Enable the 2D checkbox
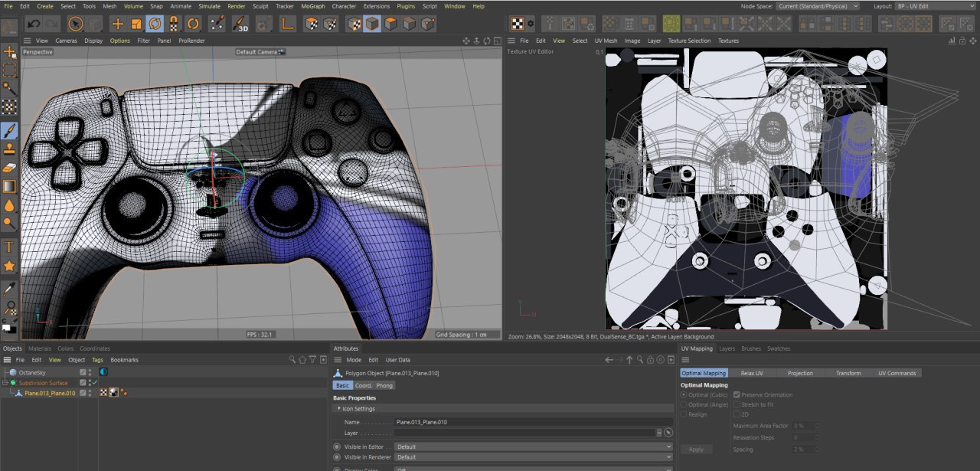Image resolution: width=980 pixels, height=471 pixels. coord(737,414)
